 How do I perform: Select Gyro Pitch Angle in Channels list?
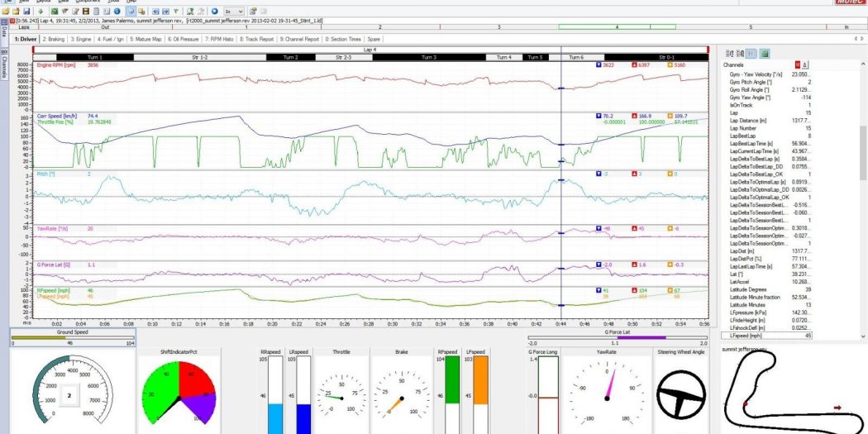click(x=770, y=82)
